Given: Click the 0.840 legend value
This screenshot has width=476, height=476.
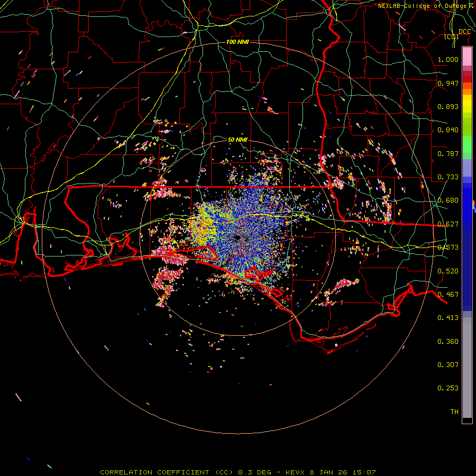Looking at the screenshot, I should pyautogui.click(x=448, y=130).
